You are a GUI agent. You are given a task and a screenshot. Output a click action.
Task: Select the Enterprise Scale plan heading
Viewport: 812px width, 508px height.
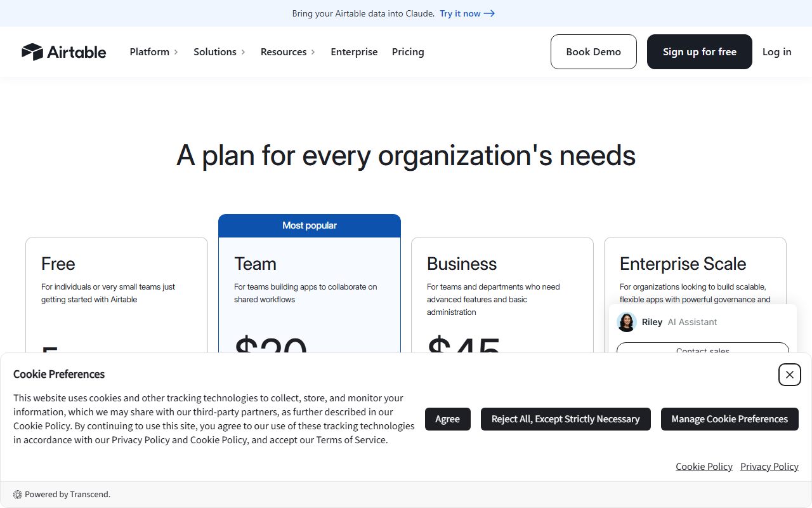683,264
